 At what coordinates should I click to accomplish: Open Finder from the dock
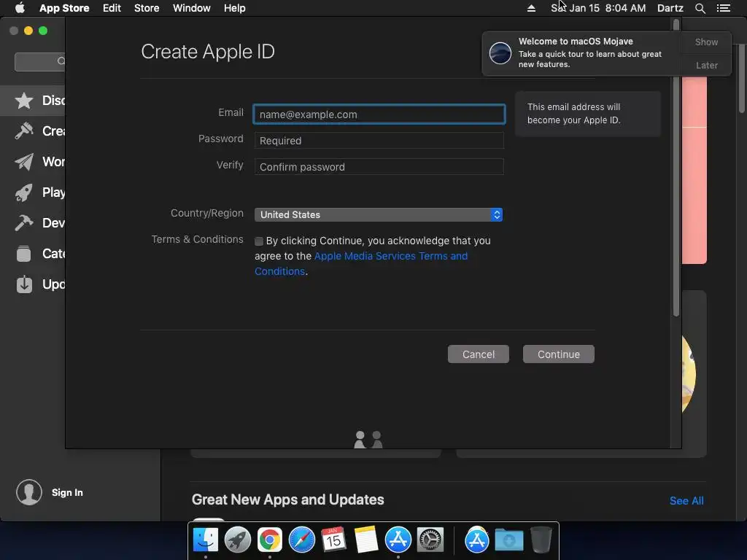[x=206, y=540]
